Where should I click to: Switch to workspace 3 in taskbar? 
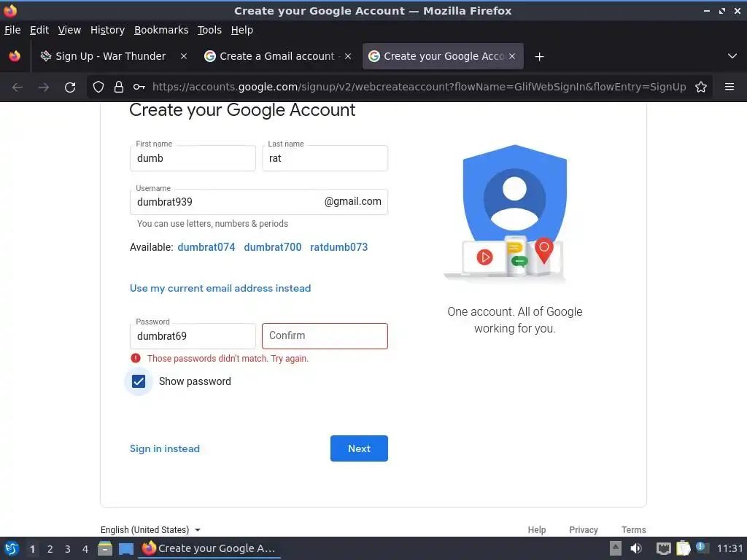(68, 549)
